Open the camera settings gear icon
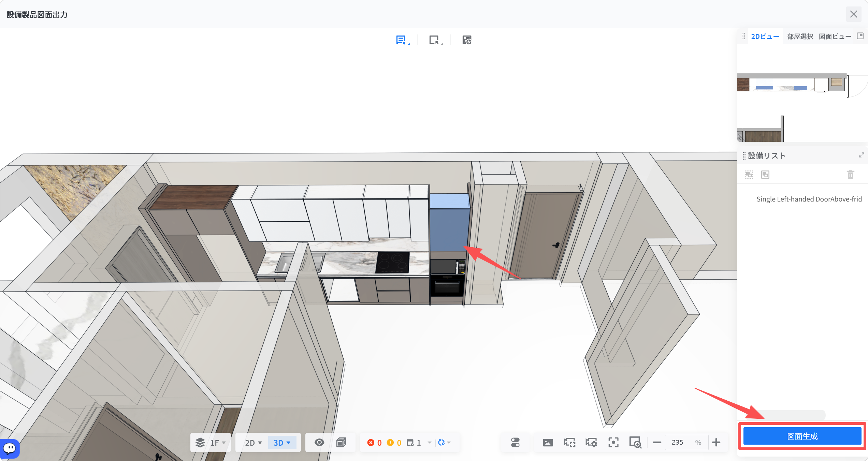Image resolution: width=868 pixels, height=461 pixels. (x=591, y=443)
